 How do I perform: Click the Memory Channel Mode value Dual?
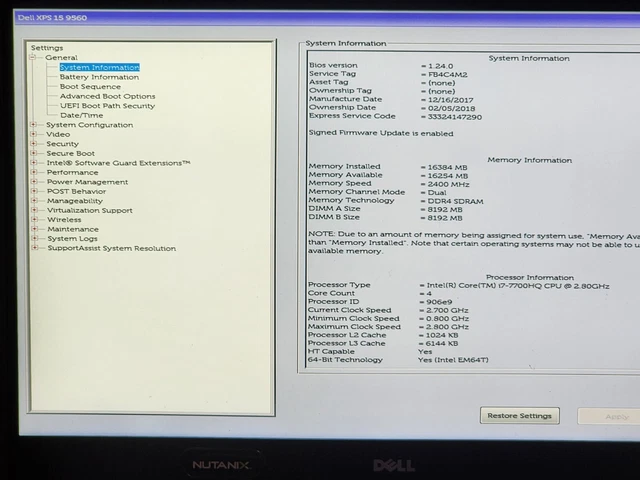(x=437, y=193)
